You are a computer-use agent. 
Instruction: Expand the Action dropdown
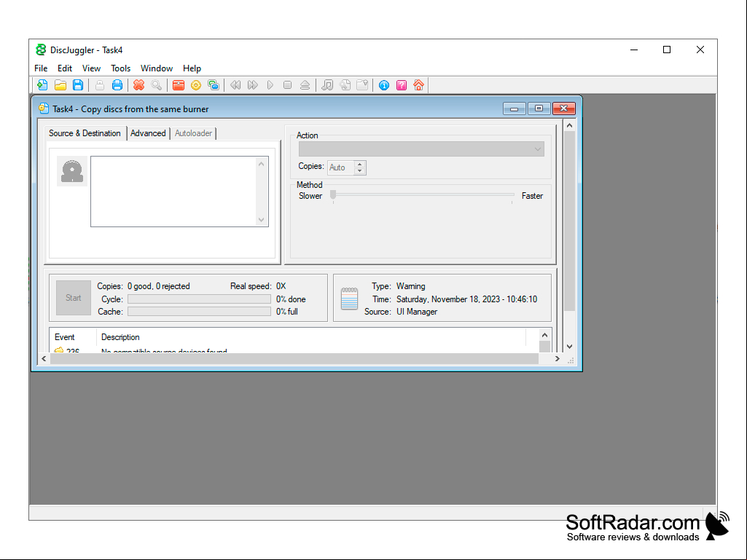(421, 149)
